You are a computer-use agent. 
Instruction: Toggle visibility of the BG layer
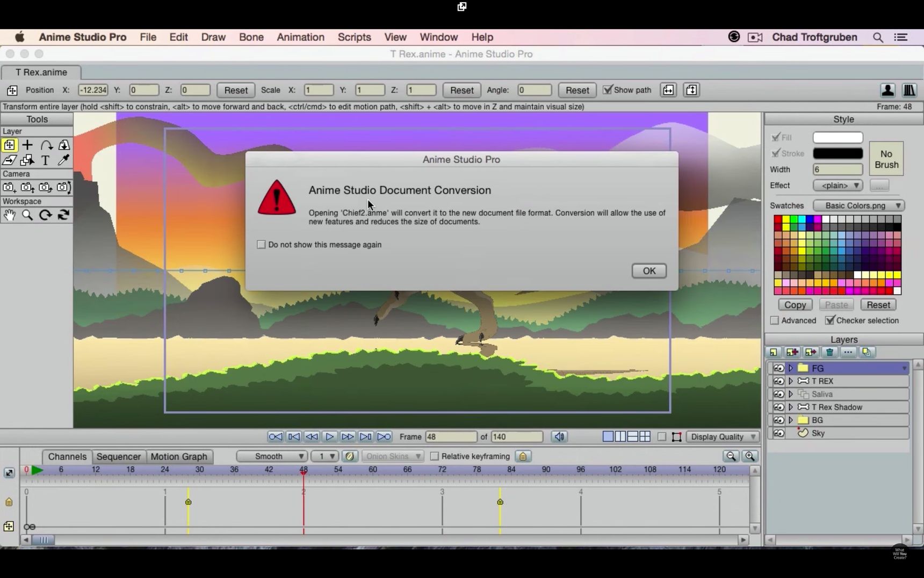pos(778,420)
